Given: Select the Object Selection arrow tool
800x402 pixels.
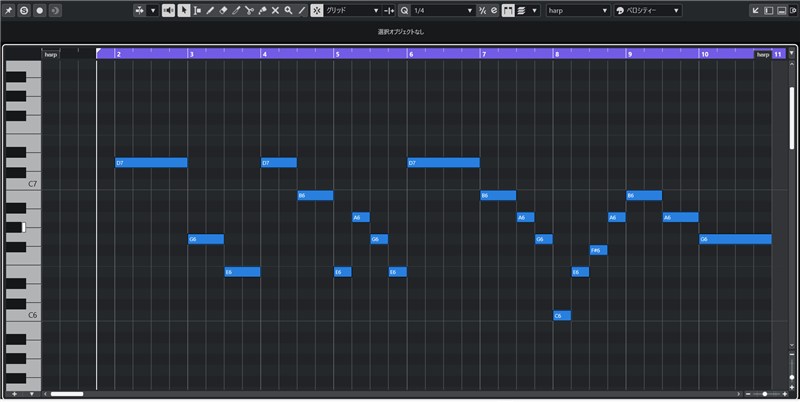Looking at the screenshot, I should pyautogui.click(x=184, y=10).
